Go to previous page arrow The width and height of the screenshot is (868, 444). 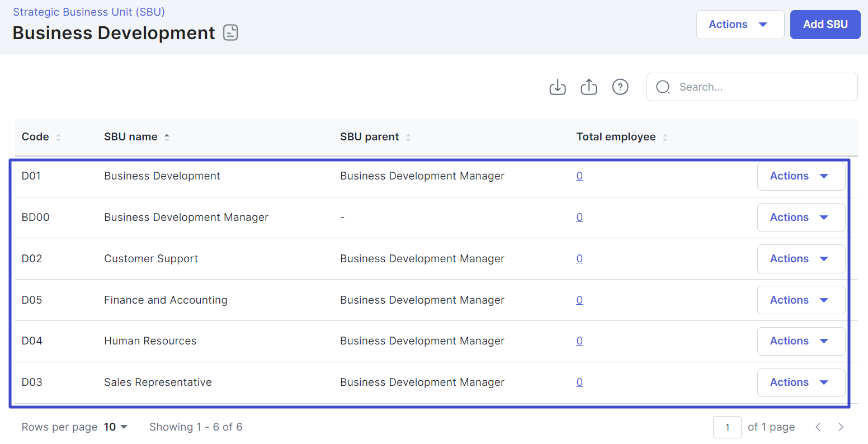pos(818,427)
